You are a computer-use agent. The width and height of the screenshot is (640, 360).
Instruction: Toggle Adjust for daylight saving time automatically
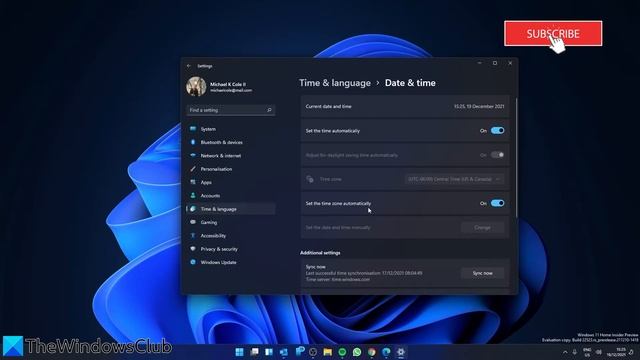498,155
